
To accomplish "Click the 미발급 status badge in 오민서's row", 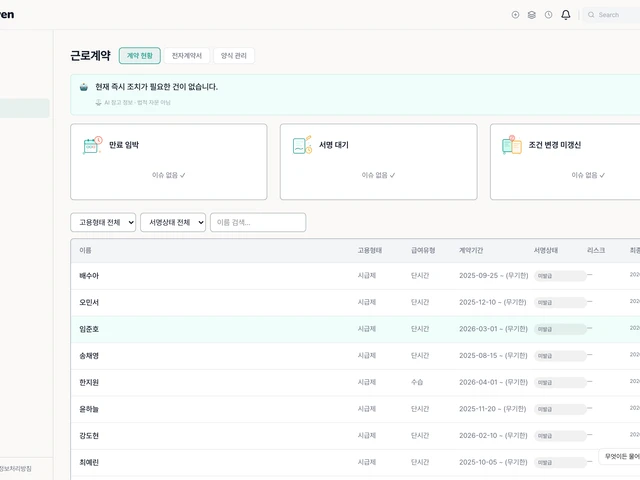I will click(x=560, y=302).
